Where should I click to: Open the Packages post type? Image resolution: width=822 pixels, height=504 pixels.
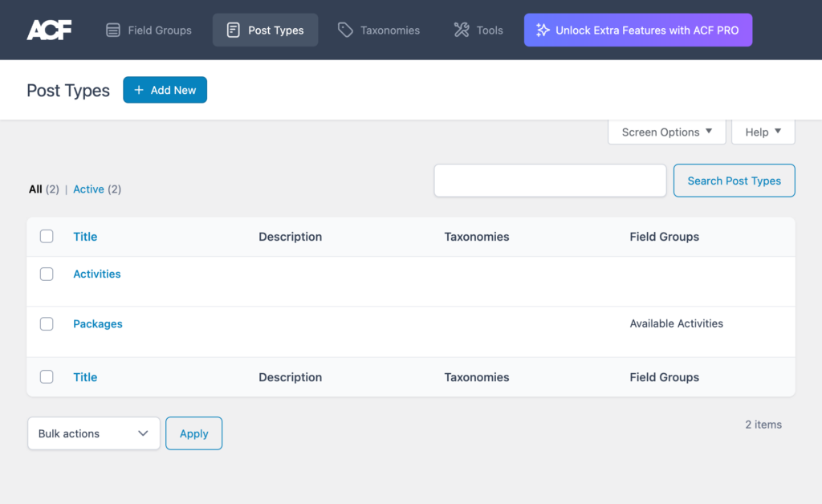point(97,323)
